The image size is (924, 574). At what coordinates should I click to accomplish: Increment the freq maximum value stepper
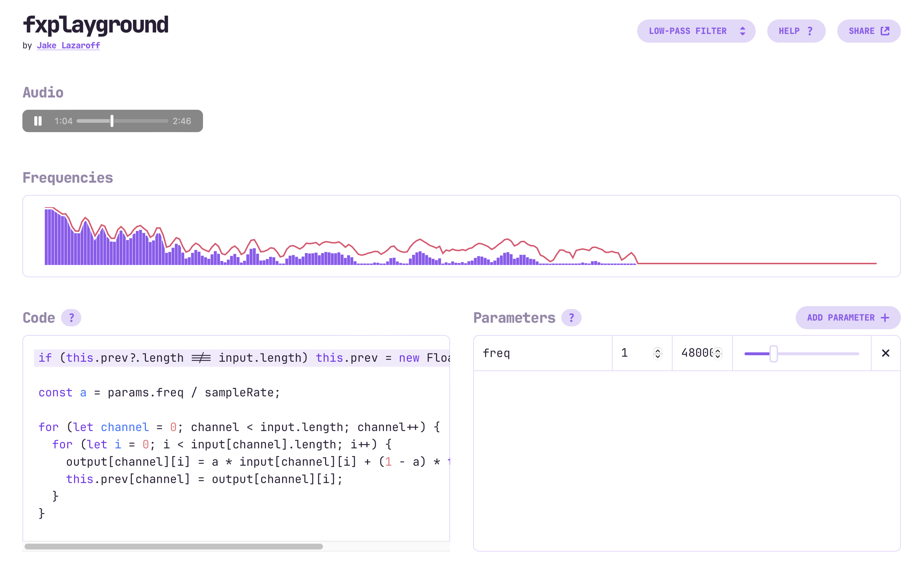pos(717,351)
